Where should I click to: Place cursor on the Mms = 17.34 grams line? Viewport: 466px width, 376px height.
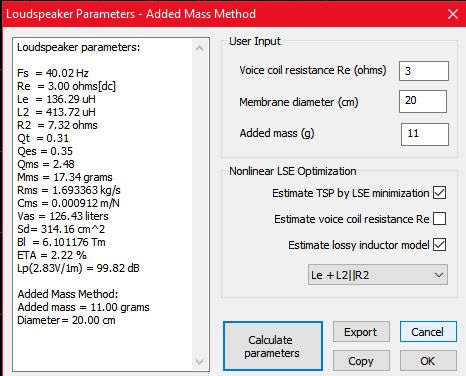click(65, 177)
